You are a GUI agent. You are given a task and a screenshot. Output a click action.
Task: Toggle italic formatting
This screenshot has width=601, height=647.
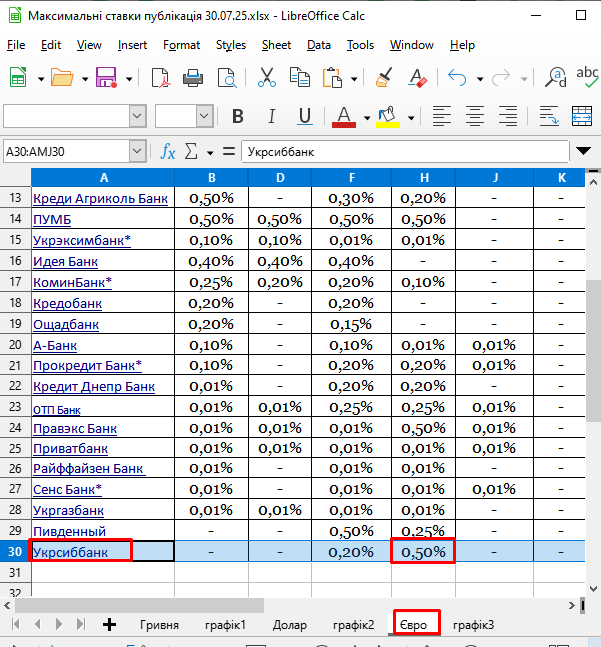271,116
